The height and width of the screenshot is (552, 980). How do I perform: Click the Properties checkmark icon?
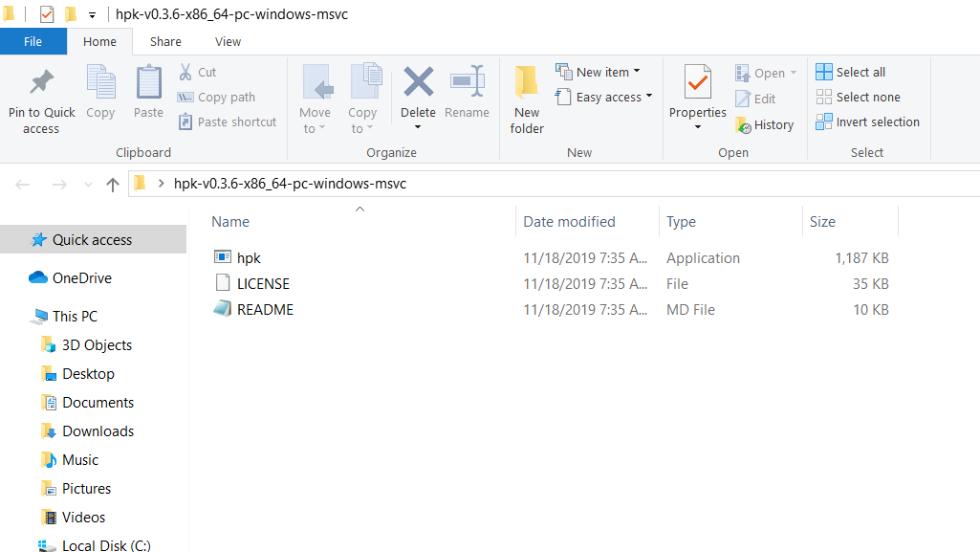(698, 82)
